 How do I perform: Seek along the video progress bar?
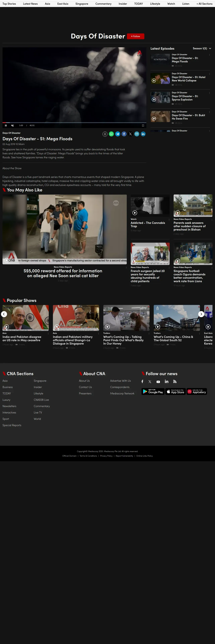click(74, 123)
